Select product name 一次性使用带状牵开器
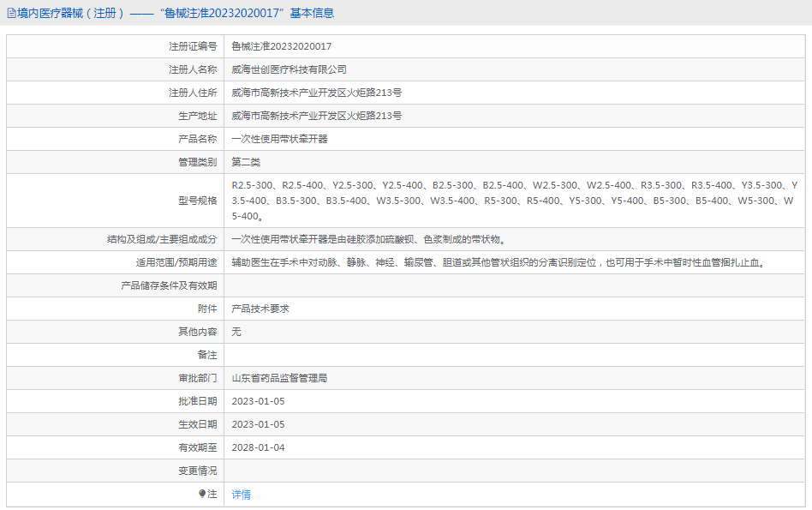Image resolution: width=812 pixels, height=510 pixels. point(279,139)
